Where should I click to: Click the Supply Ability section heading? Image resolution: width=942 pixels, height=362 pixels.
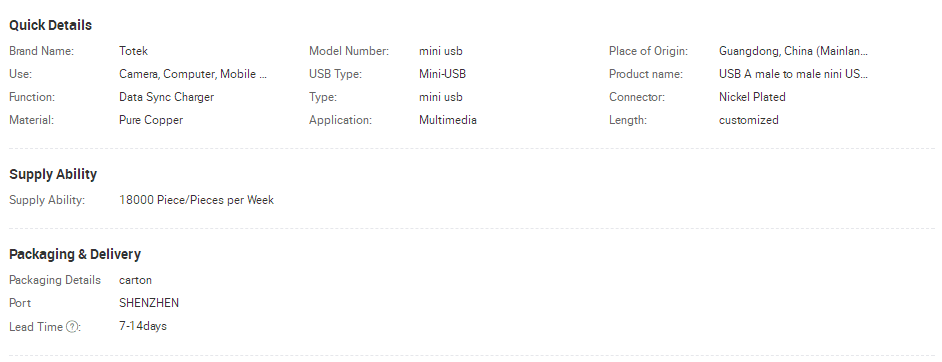point(53,174)
